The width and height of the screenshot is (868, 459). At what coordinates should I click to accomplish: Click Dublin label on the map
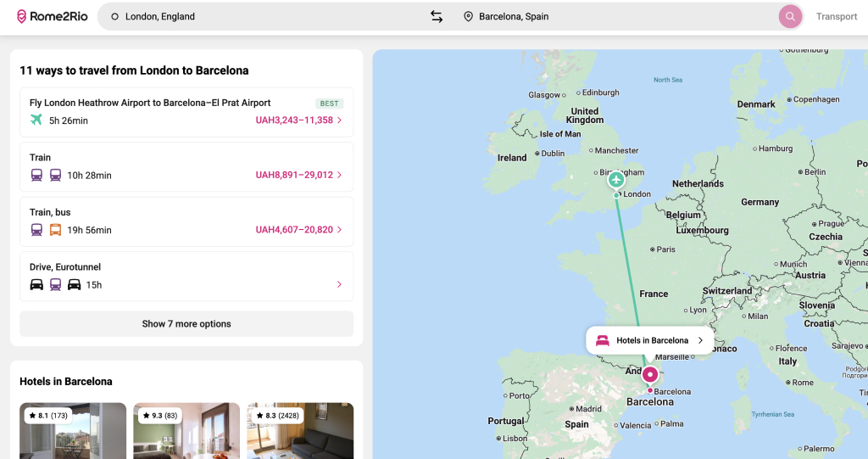[x=553, y=154]
